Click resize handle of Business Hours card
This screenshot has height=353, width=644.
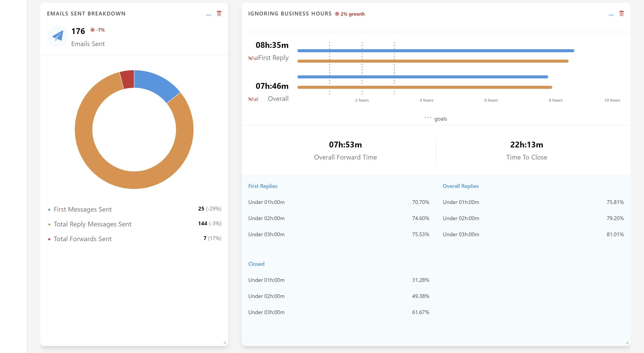point(627,342)
